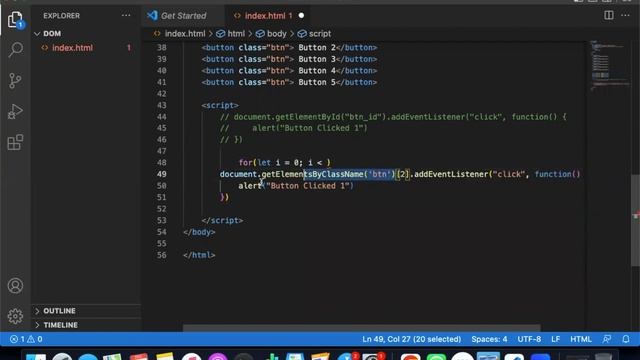The image size is (640, 360).
Task: Open editor more actions ellipsis
Action: 625,16
